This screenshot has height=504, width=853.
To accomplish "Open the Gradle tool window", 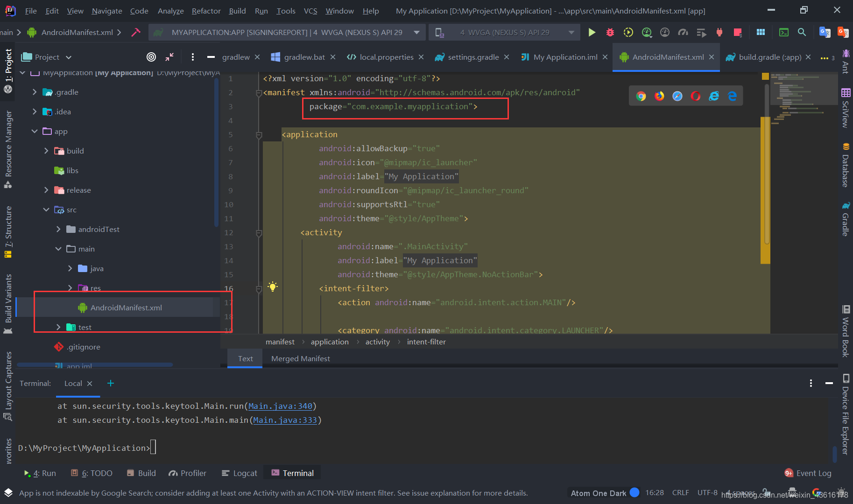I will [x=846, y=219].
